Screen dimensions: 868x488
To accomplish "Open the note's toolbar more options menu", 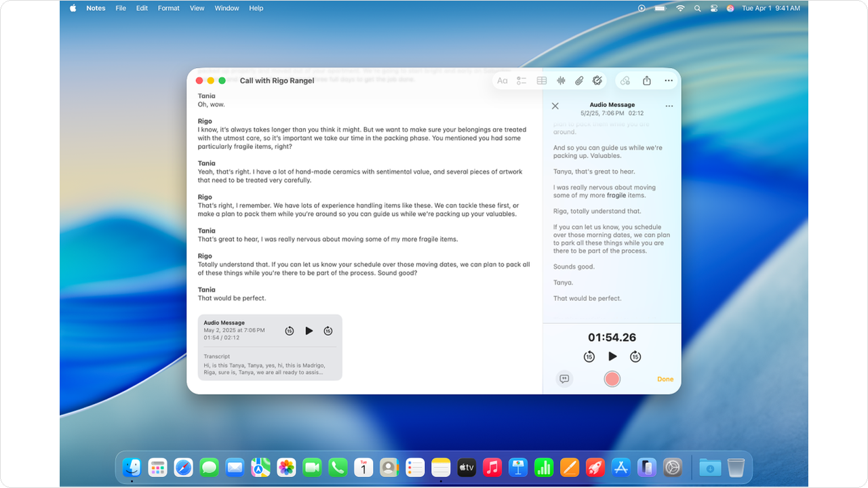I will click(669, 81).
